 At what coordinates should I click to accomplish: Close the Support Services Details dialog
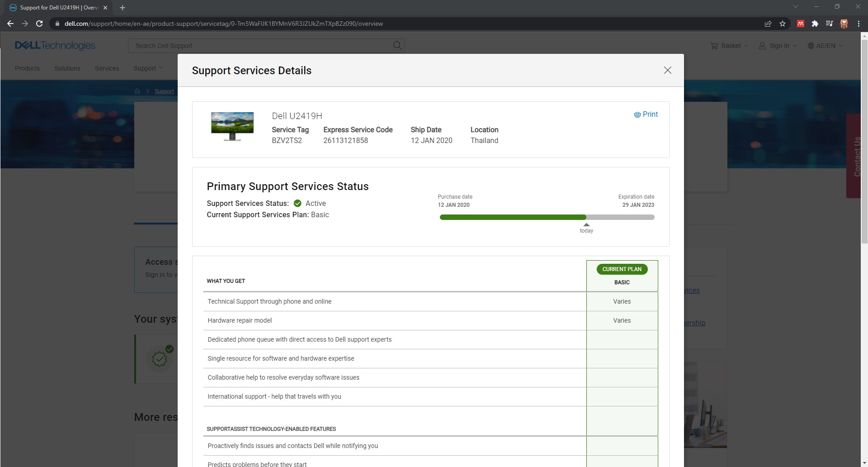tap(667, 70)
